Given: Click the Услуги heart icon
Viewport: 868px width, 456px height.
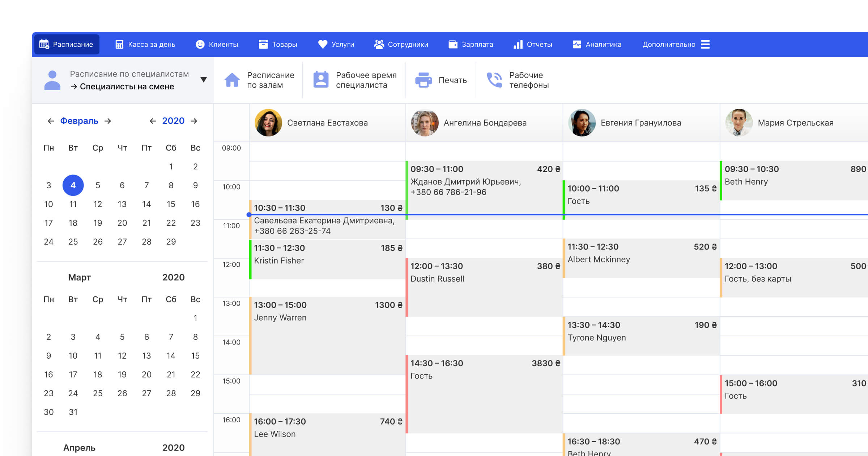Looking at the screenshot, I should coord(323,44).
